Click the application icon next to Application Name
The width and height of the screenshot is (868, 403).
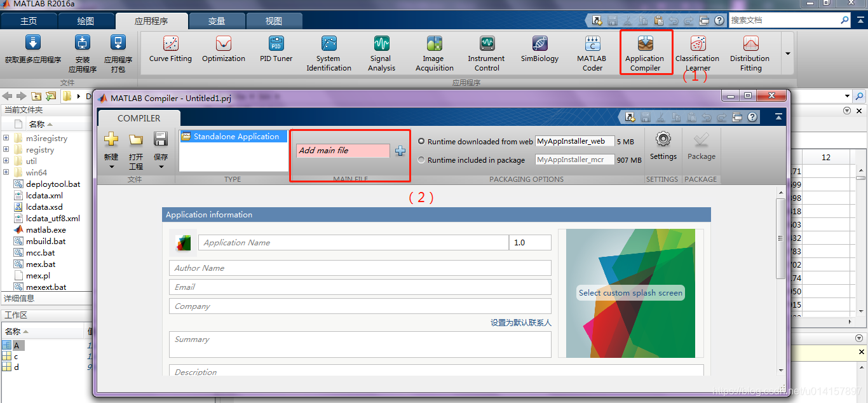pyautogui.click(x=184, y=242)
